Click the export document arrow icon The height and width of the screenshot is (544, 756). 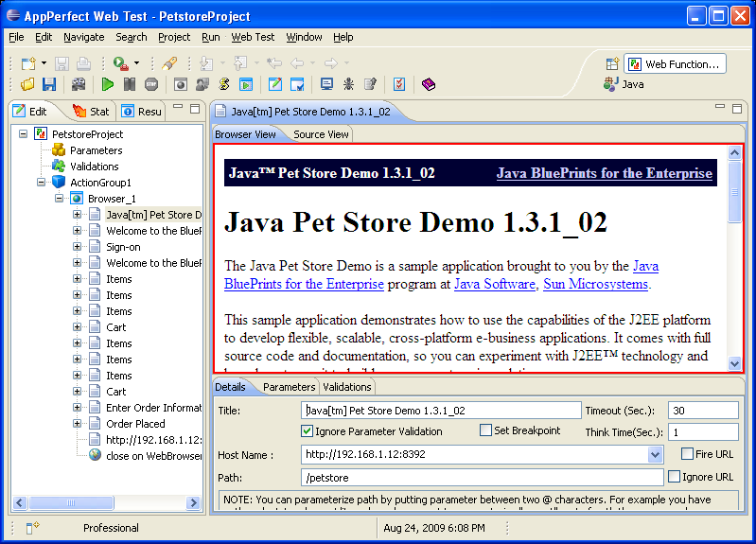pos(370,84)
